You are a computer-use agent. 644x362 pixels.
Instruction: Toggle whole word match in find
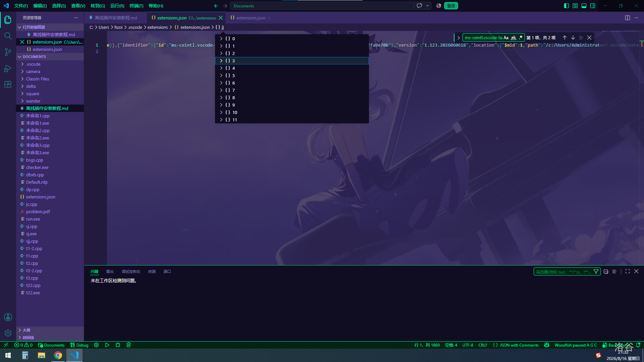(x=514, y=38)
